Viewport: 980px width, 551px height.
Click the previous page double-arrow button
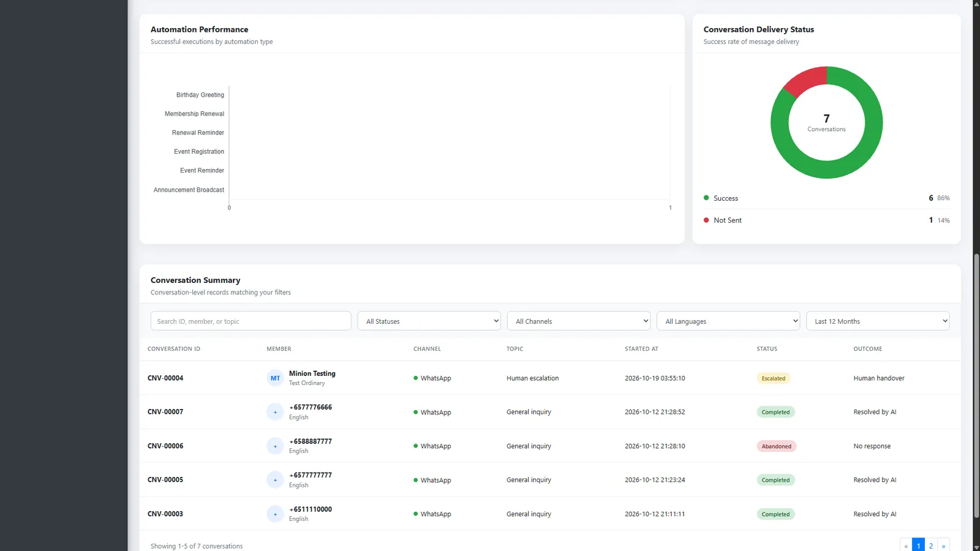(906, 545)
